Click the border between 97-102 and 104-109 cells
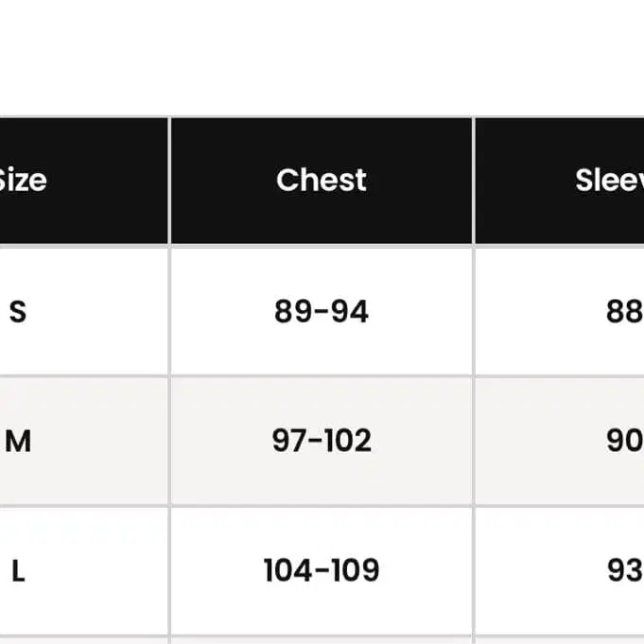This screenshot has height=644, width=644. click(x=322, y=506)
